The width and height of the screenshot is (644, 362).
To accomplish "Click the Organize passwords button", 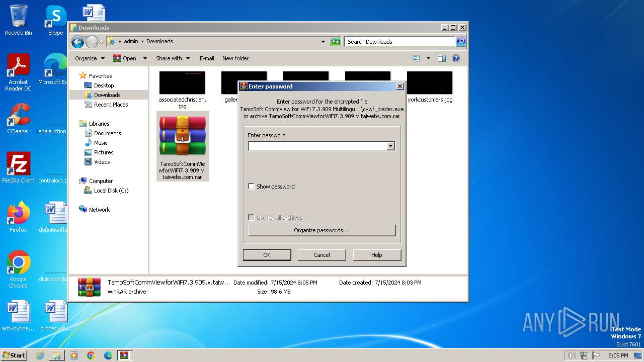I will coord(321,230).
